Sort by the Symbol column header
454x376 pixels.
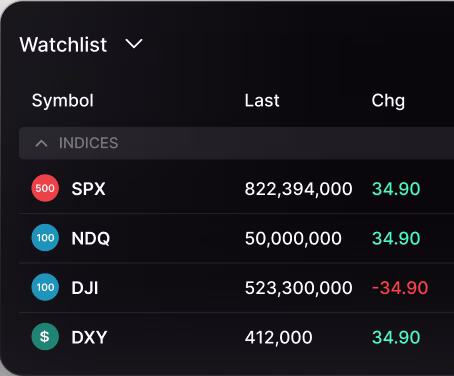point(63,100)
